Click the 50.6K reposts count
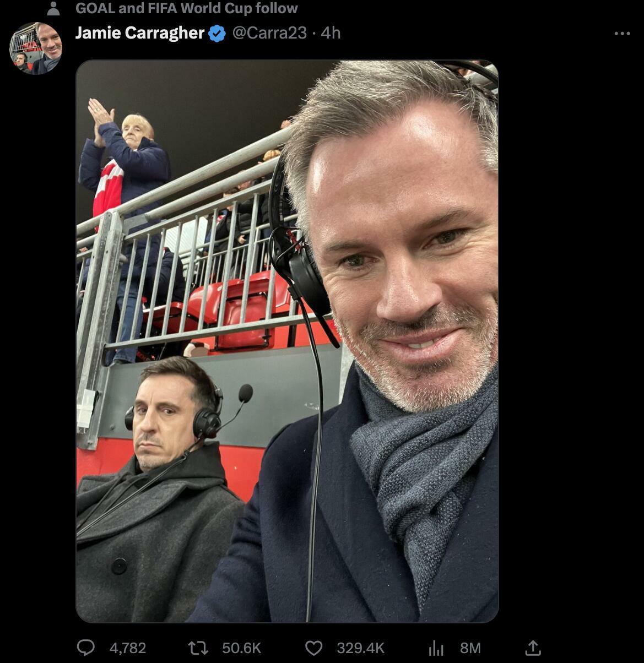 click(x=241, y=648)
